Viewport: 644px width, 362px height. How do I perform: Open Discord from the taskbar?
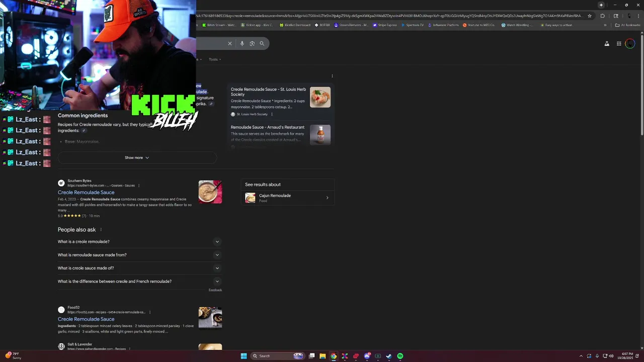point(367,356)
